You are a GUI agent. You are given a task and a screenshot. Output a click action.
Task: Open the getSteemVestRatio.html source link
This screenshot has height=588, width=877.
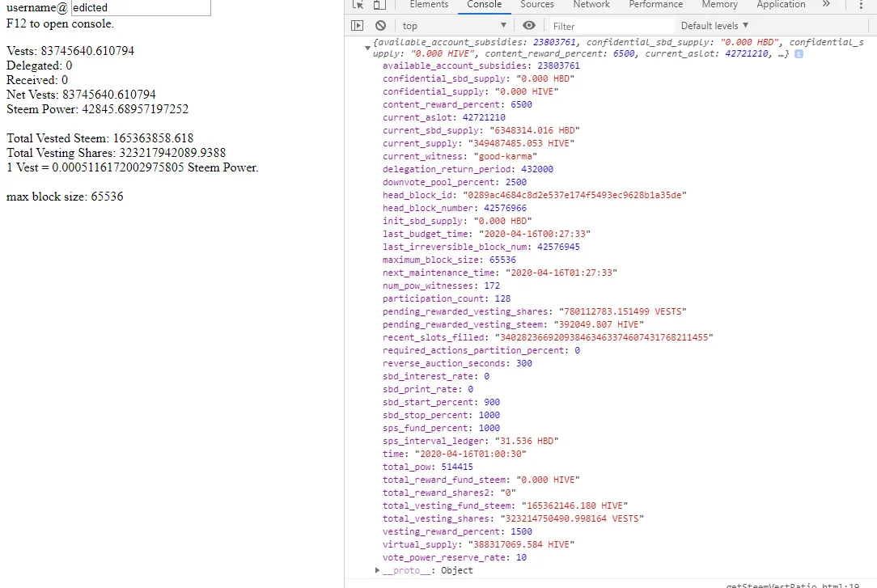[793, 586]
